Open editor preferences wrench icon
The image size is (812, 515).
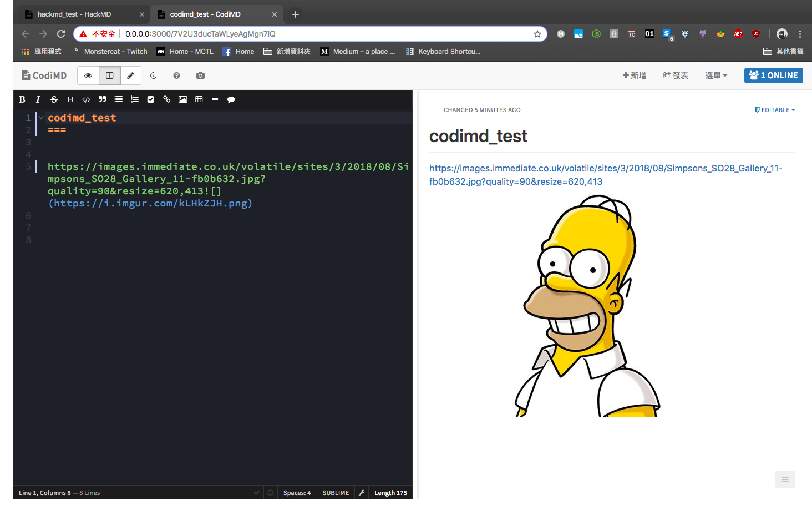click(x=362, y=493)
